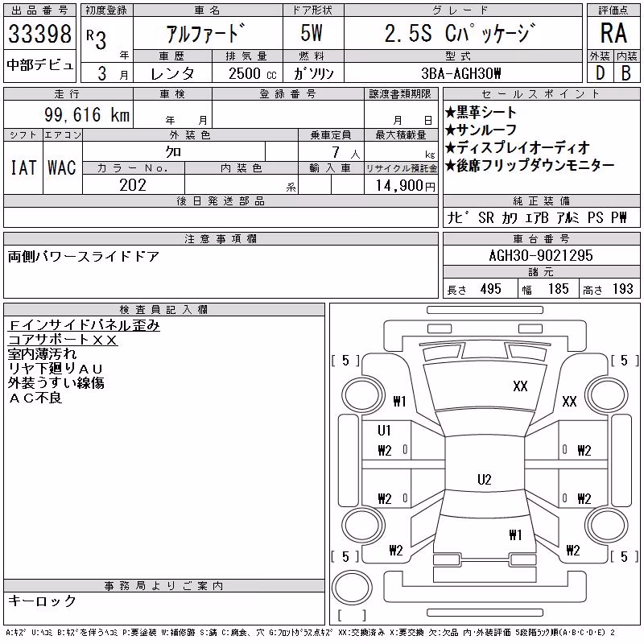This screenshot has width=644, height=644.
Task: Click the XX mark on right front fender
Action: [569, 401]
